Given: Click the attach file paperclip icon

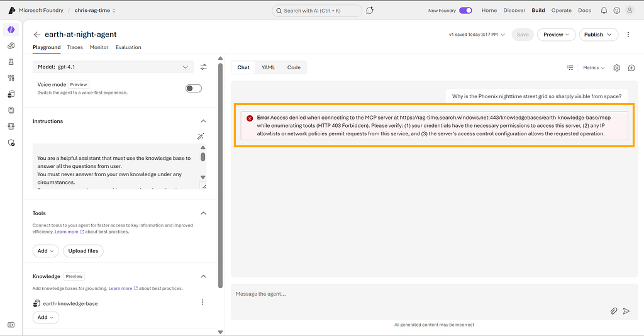Looking at the screenshot, I should pyautogui.click(x=614, y=311).
